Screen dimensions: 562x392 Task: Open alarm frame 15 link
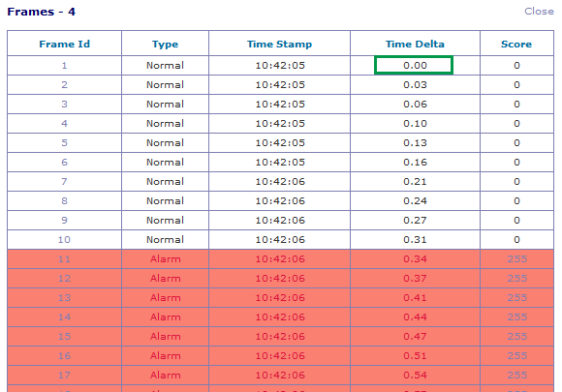coord(64,336)
